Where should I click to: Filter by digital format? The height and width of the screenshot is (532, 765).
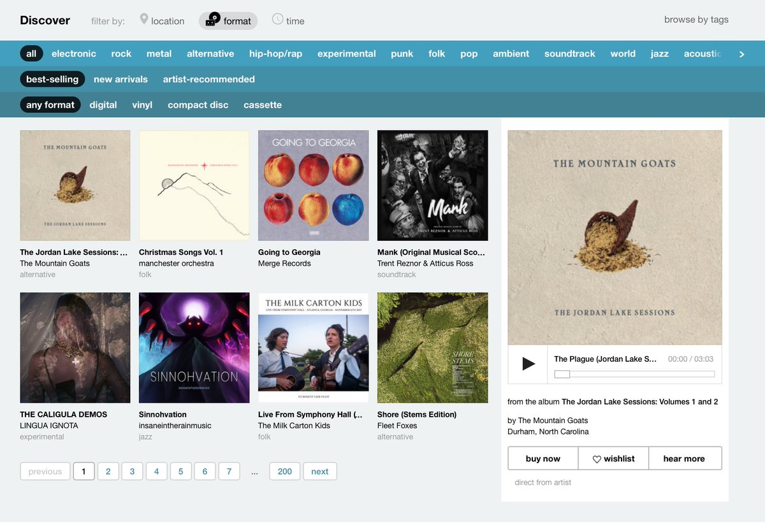tap(103, 104)
